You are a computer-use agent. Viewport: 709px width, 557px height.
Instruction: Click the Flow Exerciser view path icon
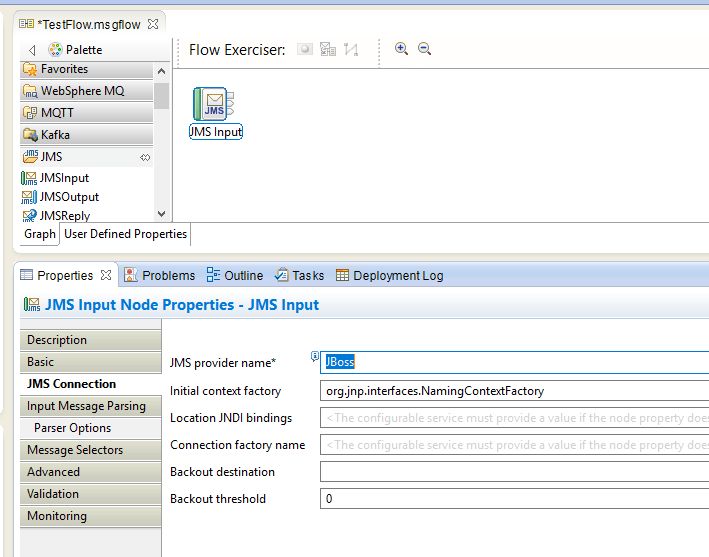[351, 49]
